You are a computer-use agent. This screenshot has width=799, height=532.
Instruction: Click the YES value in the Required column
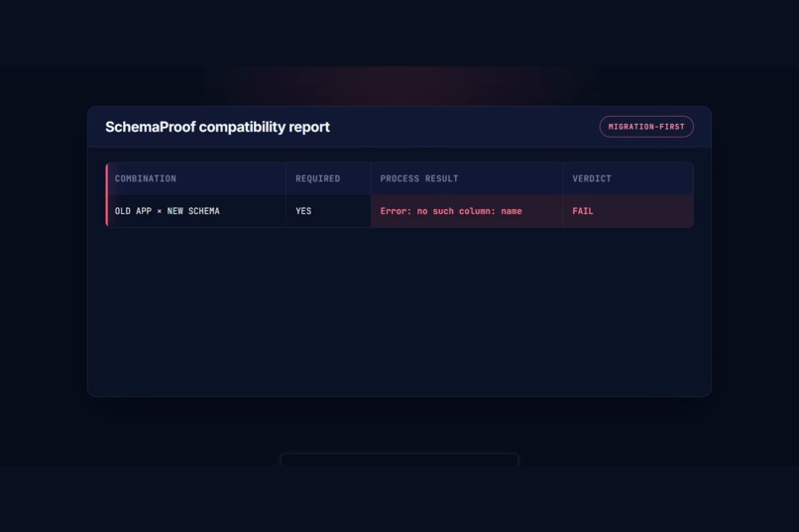pos(303,211)
